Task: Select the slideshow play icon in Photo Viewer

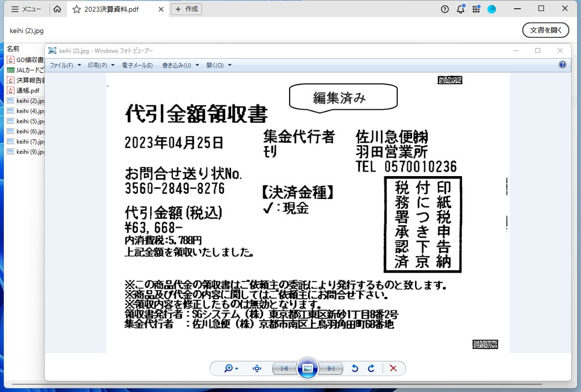Action: (x=308, y=368)
